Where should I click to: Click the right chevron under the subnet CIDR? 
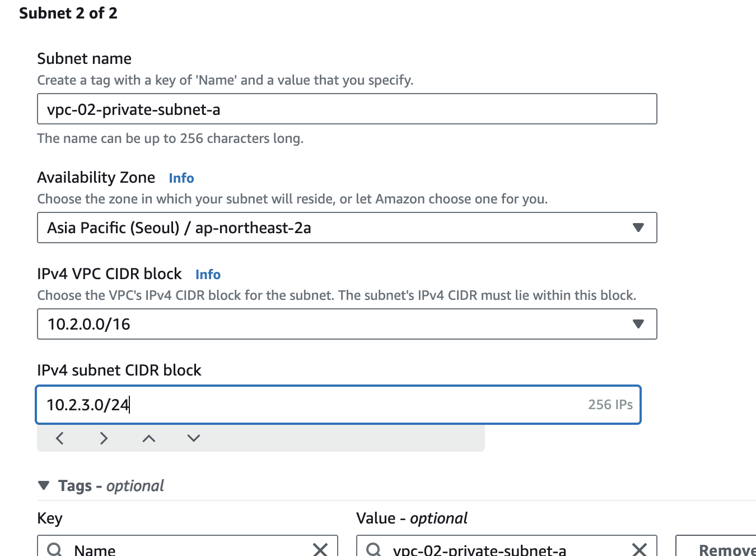[x=104, y=438]
